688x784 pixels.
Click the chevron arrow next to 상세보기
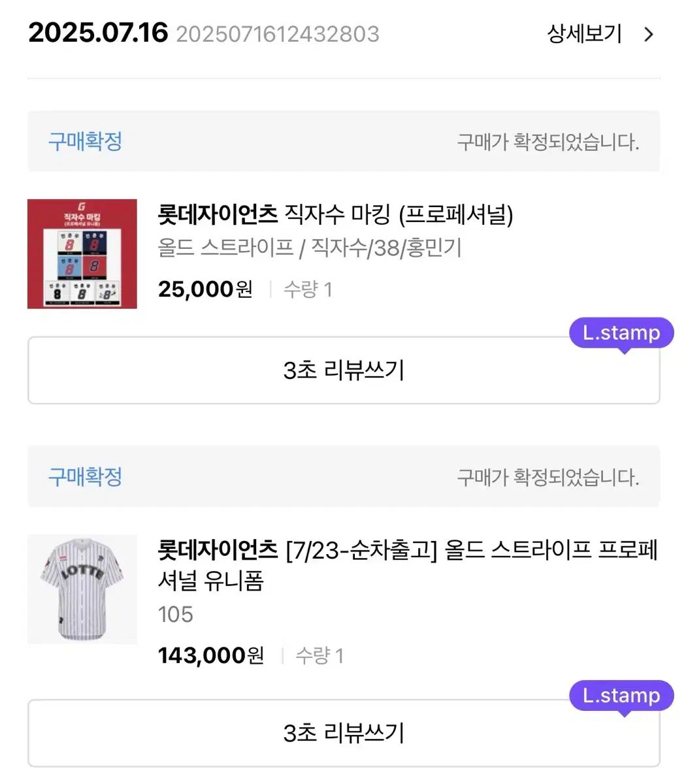click(648, 34)
